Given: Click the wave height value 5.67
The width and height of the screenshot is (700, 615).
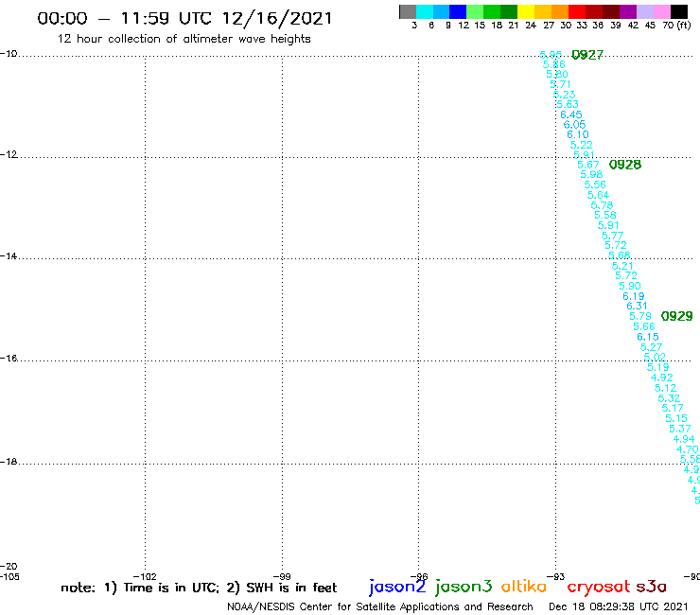Looking at the screenshot, I should click(588, 165).
